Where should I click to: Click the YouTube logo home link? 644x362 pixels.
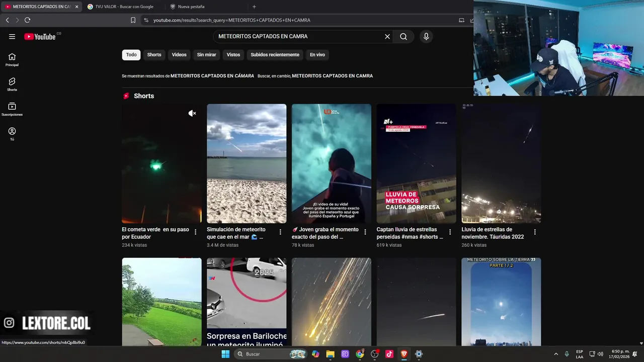[40, 36]
